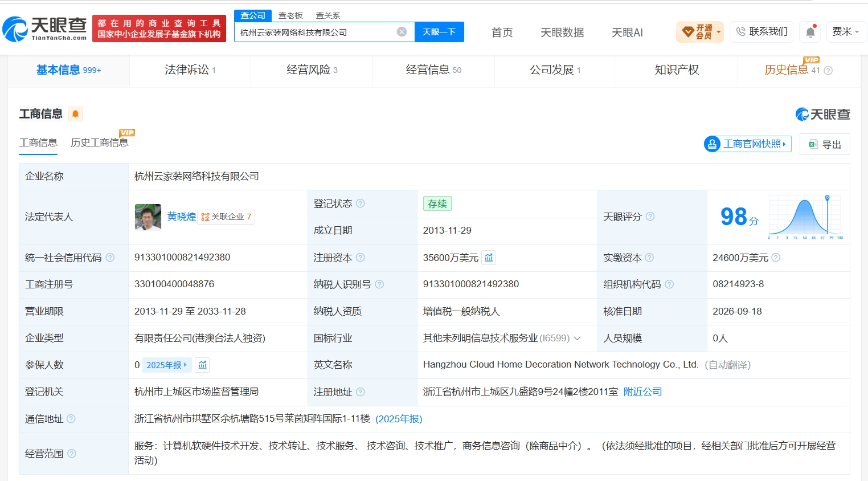Open the 2025年报 report dropdown
This screenshot has height=481, width=868.
[x=167, y=365]
